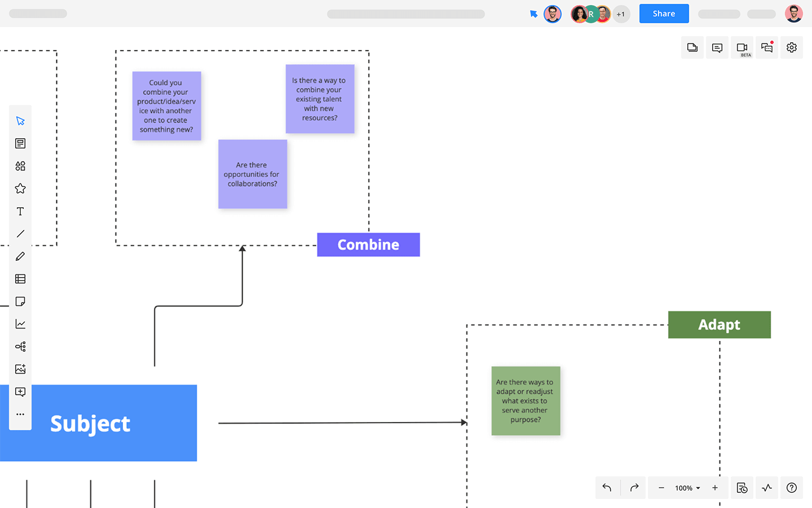Image resolution: width=812 pixels, height=508 pixels.
Task: Undo the last action
Action: pos(607,488)
